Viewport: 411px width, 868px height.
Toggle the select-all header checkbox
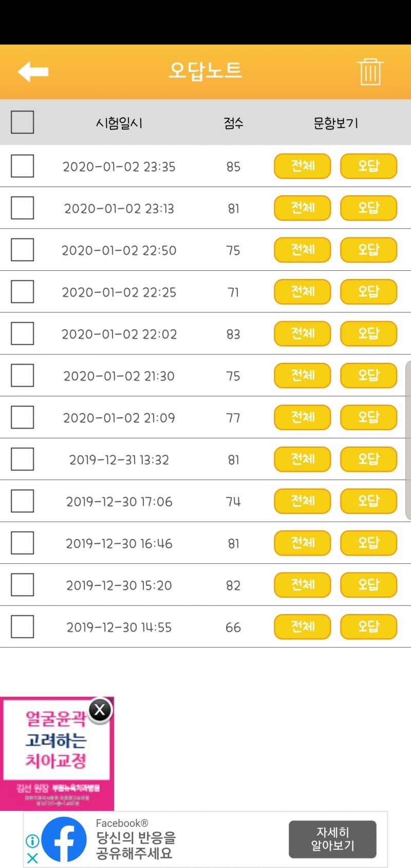(x=22, y=122)
